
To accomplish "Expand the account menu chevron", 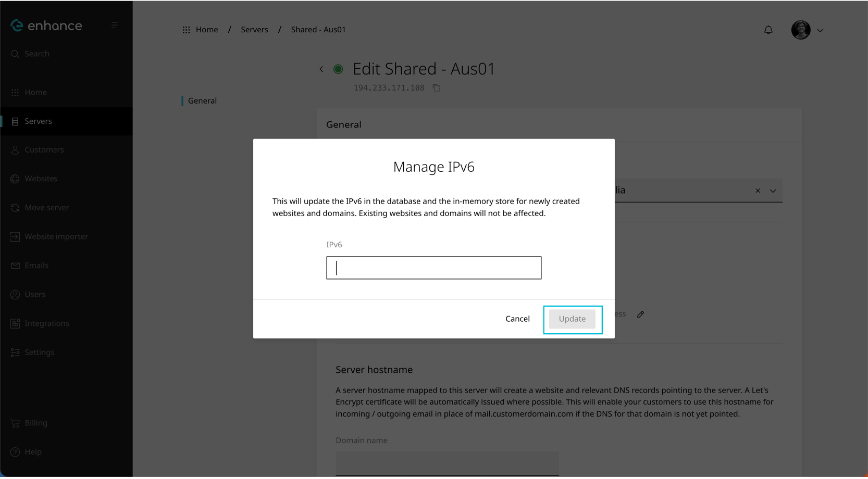I will click(820, 31).
